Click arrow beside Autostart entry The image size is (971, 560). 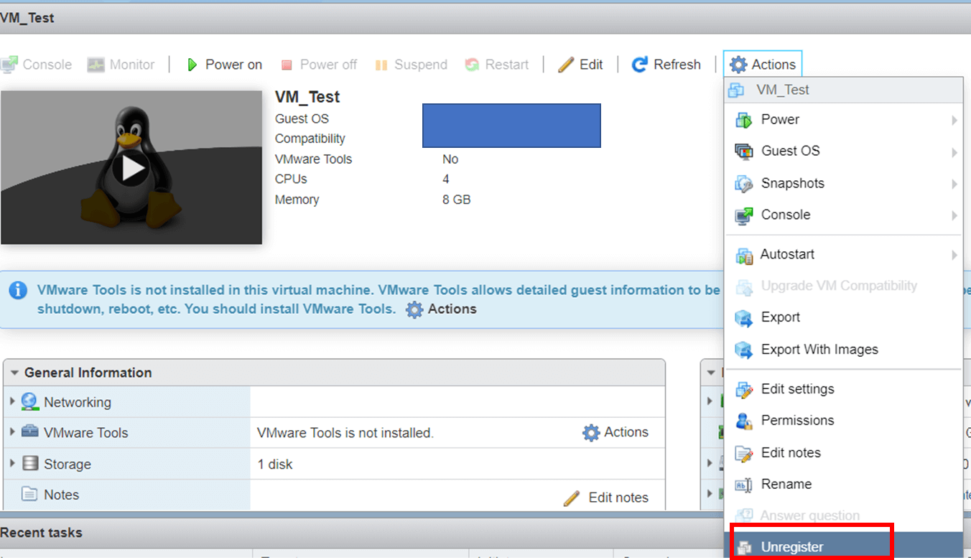click(x=954, y=255)
